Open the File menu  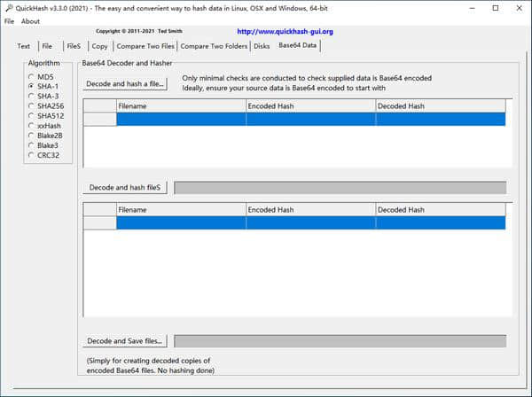pyautogui.click(x=9, y=21)
